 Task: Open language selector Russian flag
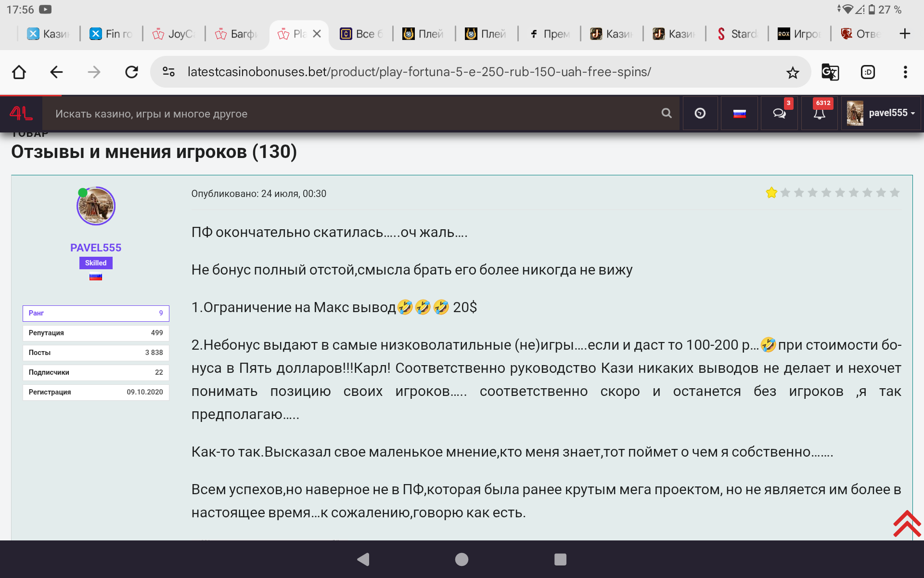739,113
